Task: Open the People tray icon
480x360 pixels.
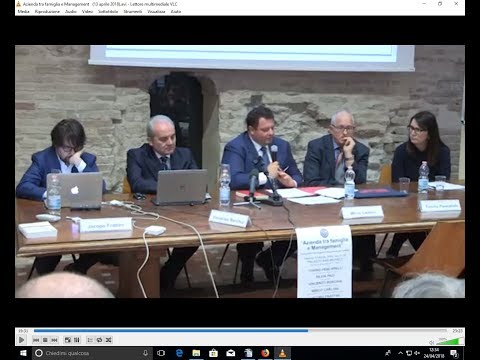Action: [388, 353]
